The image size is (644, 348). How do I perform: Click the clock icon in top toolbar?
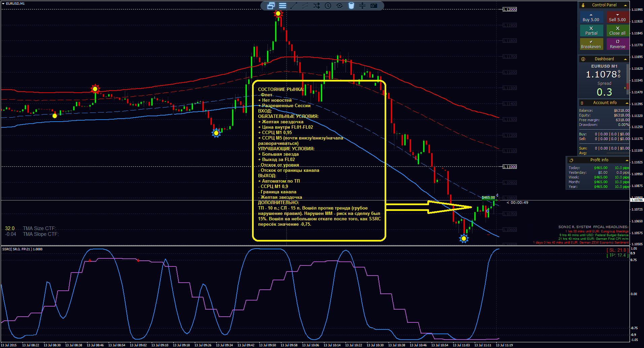[x=328, y=6]
